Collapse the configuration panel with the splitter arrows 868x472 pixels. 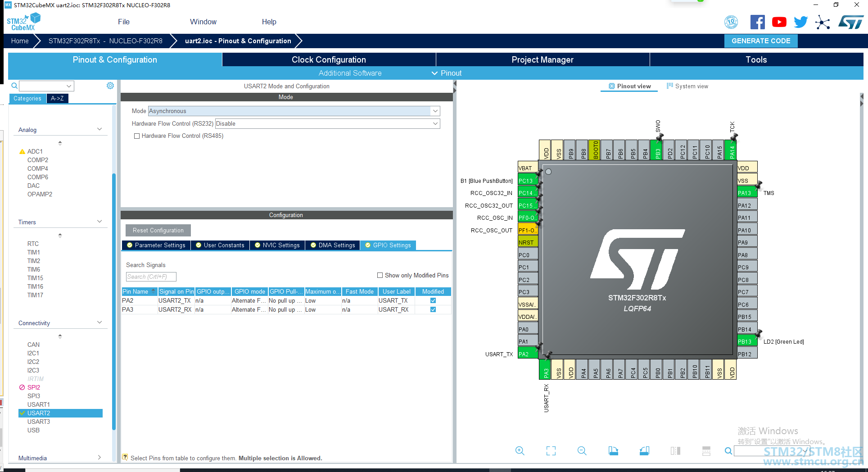[455, 87]
